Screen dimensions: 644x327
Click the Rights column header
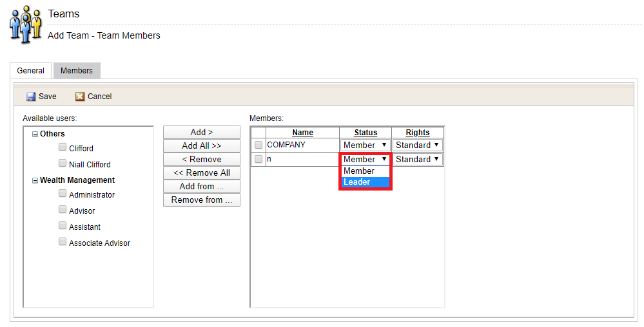pyautogui.click(x=417, y=133)
